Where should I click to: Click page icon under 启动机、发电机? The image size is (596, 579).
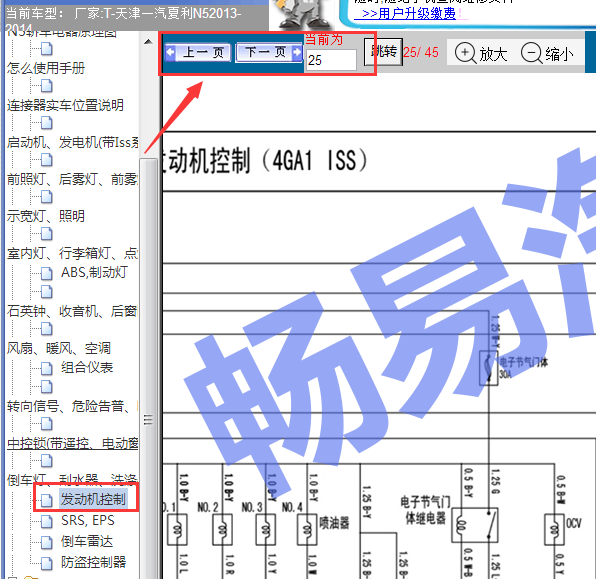pos(47,160)
